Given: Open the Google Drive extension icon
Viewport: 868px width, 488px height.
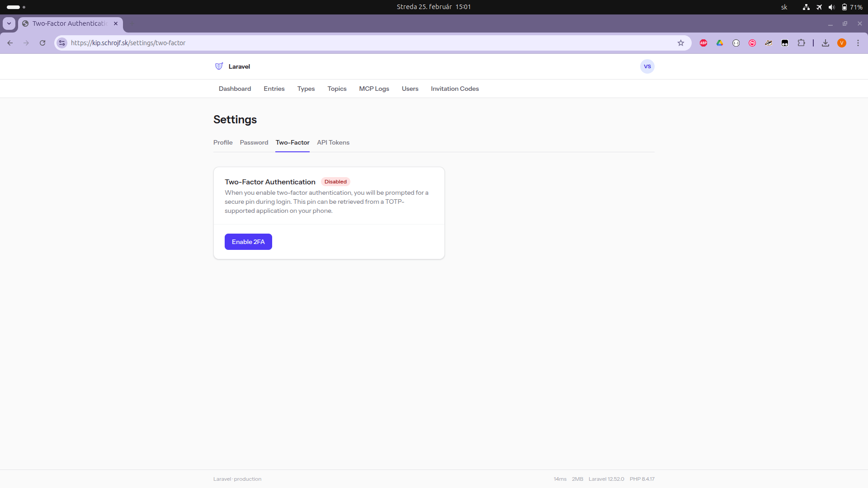Looking at the screenshot, I should pyautogui.click(x=720, y=43).
